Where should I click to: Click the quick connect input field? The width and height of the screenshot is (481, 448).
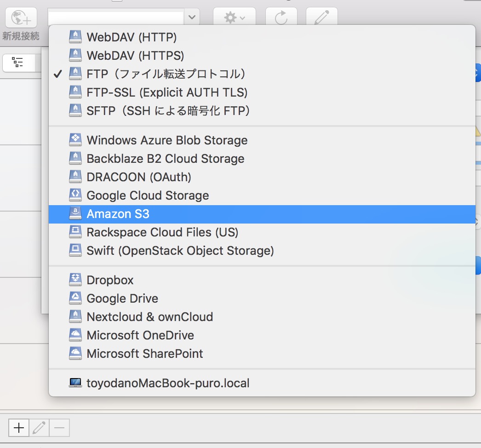[x=116, y=17]
